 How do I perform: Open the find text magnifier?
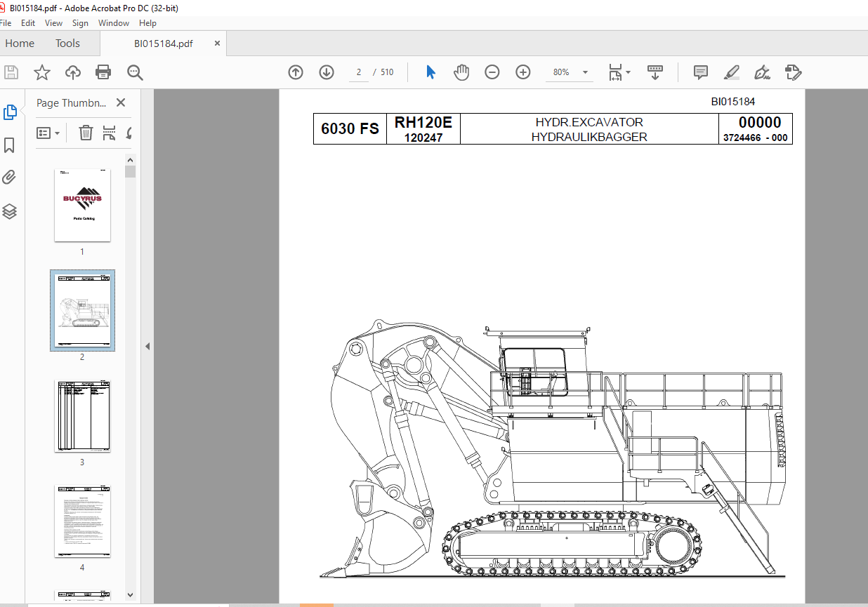135,72
